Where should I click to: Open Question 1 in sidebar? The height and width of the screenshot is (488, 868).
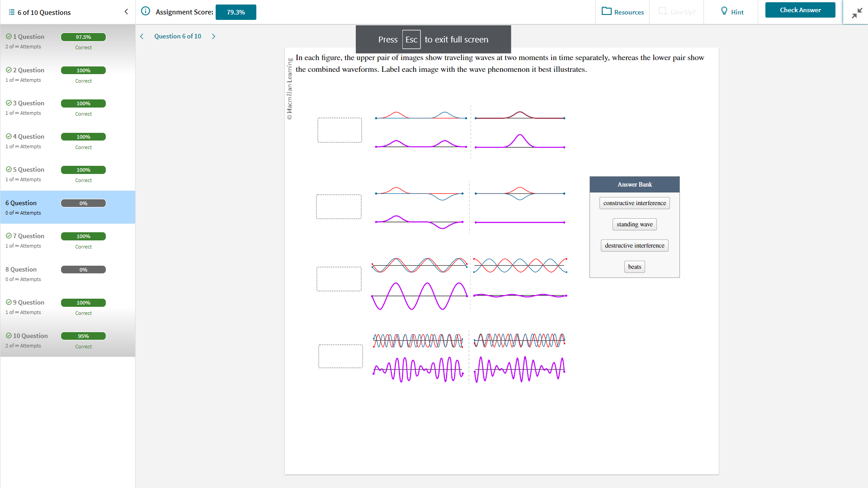pyautogui.click(x=28, y=37)
